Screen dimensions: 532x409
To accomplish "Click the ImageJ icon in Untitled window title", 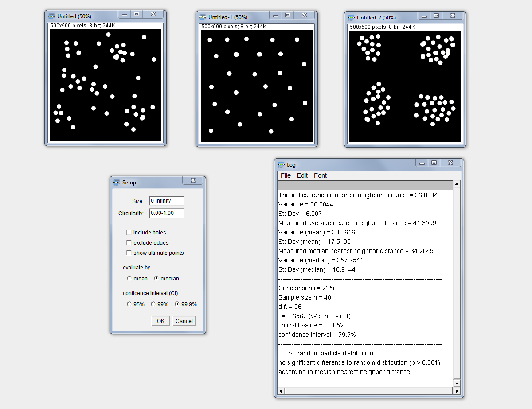I will coord(52,16).
